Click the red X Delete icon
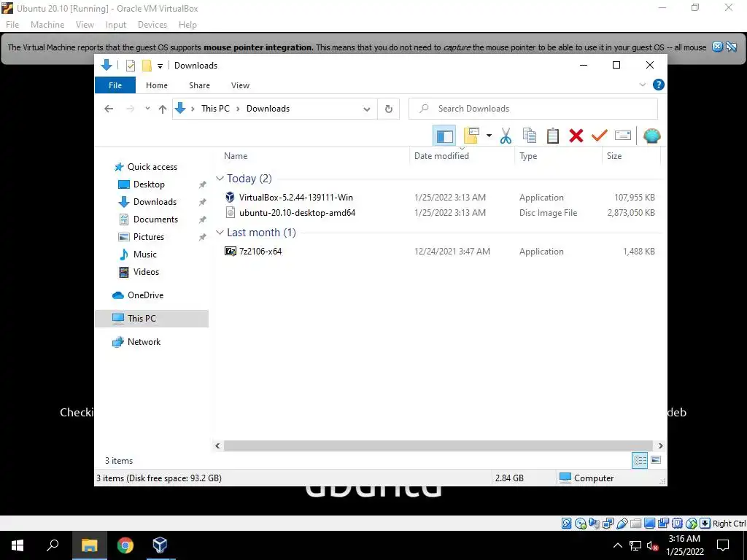This screenshot has height=560, width=747. [x=576, y=136]
